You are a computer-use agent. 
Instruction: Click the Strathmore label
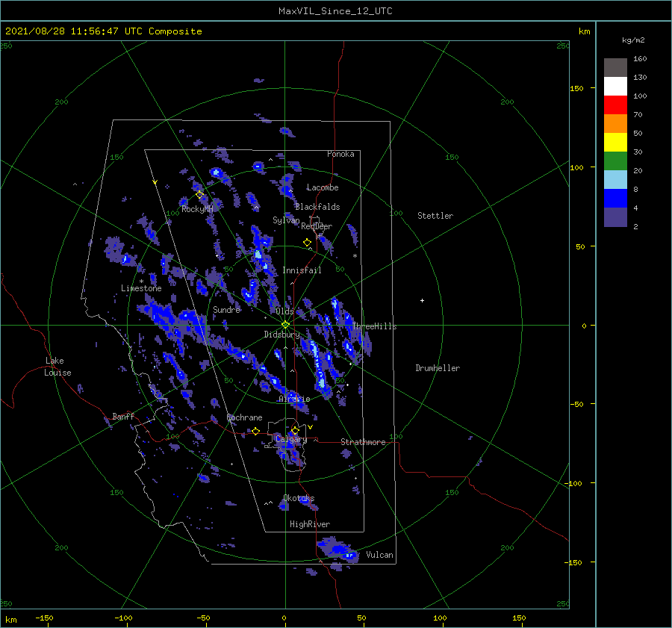[363, 442]
